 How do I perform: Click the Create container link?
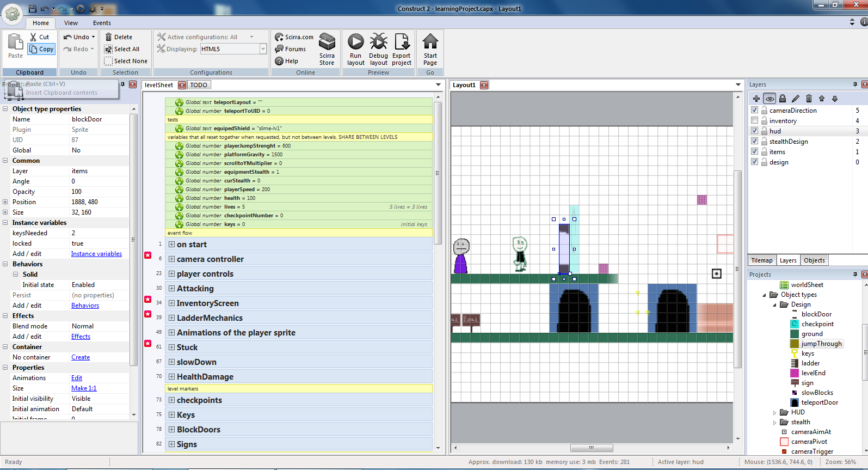[x=81, y=357]
